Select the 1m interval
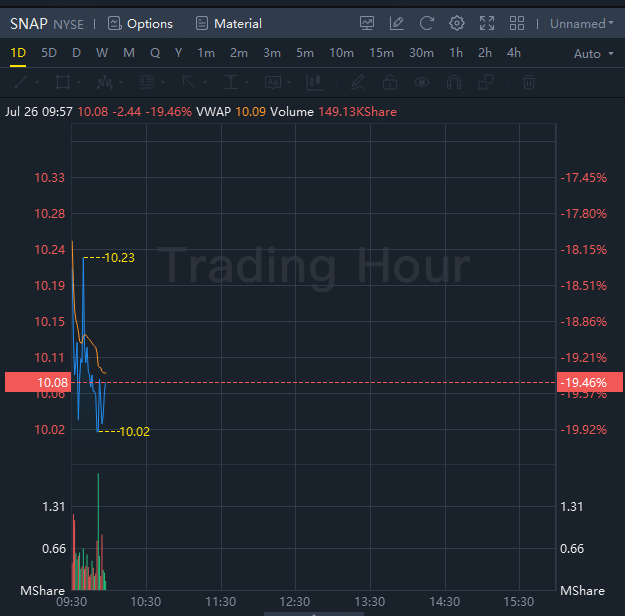 206,53
